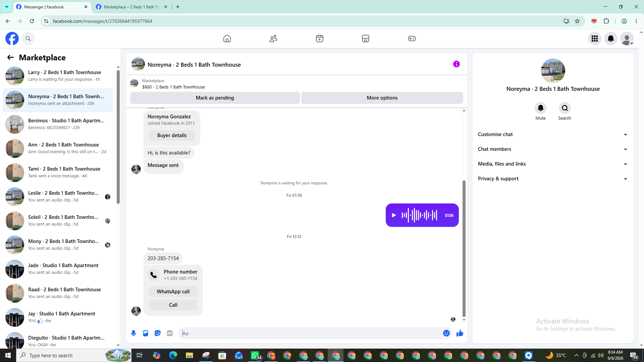Open Jade Studio 1 Bath Apartment chat

(58, 269)
